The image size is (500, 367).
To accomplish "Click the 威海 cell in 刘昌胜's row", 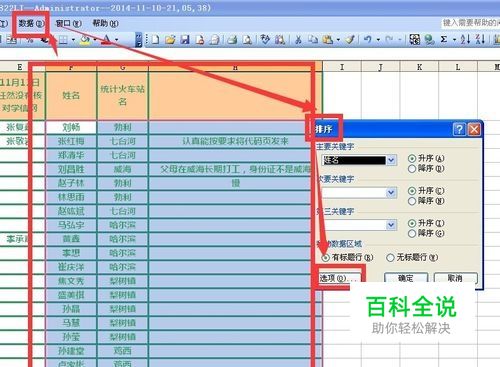I will (x=122, y=169).
